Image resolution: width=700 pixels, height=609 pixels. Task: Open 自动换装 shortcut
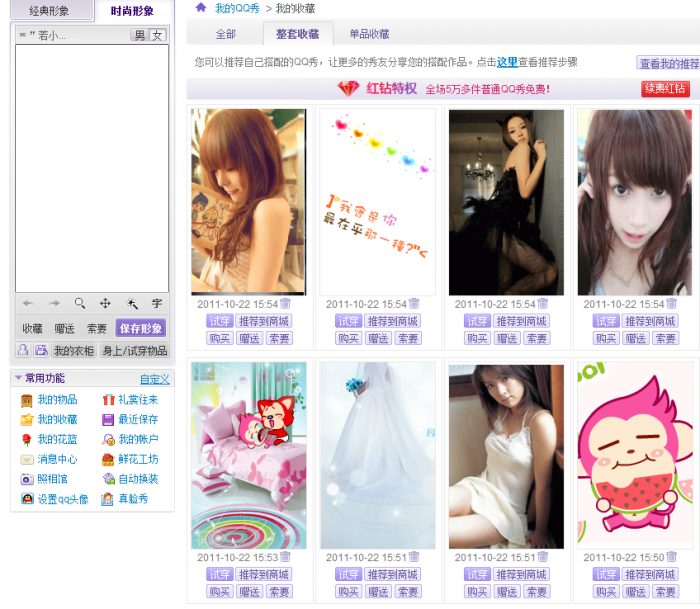130,480
